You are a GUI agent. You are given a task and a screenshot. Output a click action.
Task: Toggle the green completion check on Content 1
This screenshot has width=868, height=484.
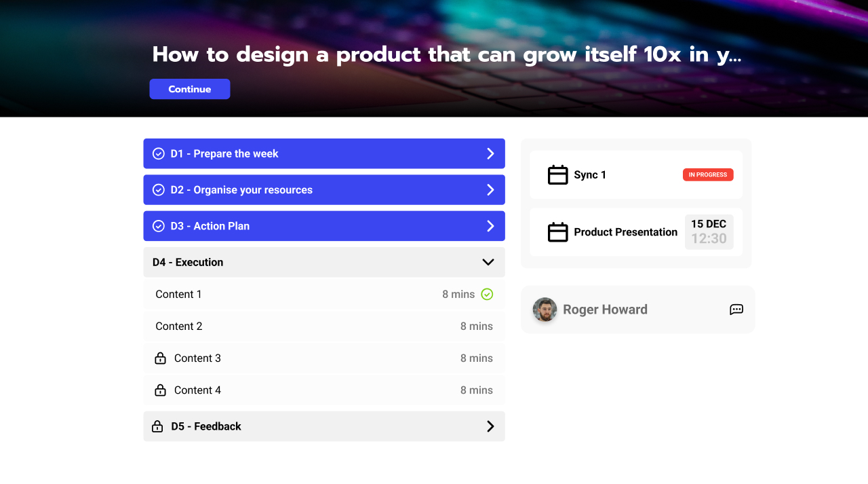click(487, 294)
